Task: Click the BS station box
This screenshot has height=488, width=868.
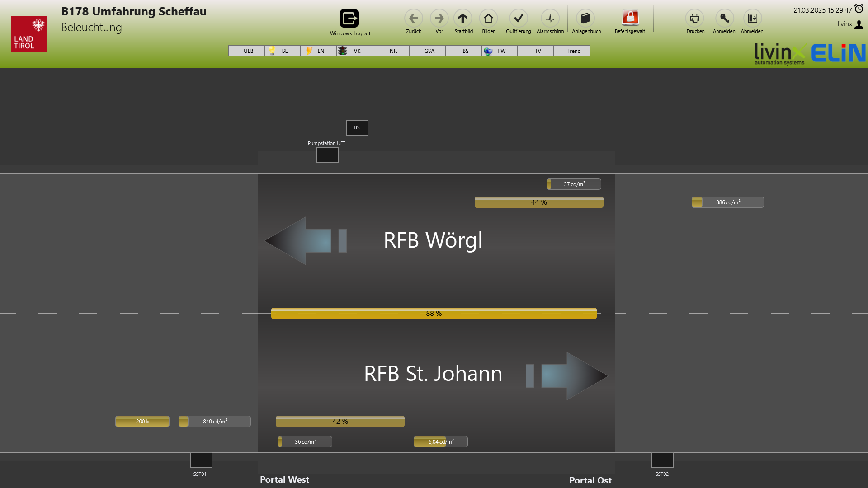Action: [357, 127]
